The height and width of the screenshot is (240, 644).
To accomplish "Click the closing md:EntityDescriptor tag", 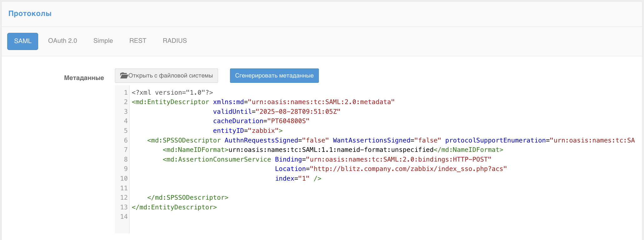I will point(174,207).
